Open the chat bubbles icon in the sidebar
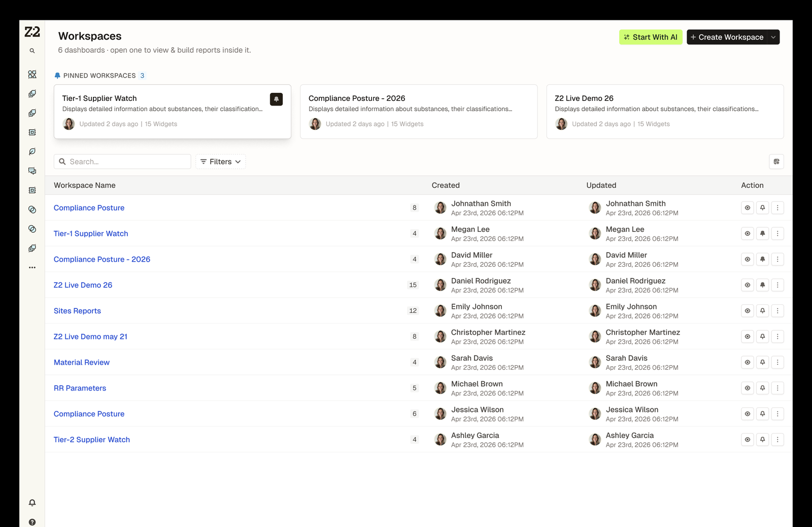812x527 pixels. pyautogui.click(x=32, y=171)
